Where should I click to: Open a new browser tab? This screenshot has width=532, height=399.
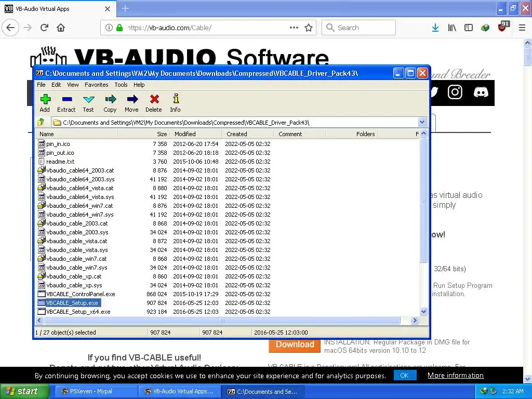point(125,8)
